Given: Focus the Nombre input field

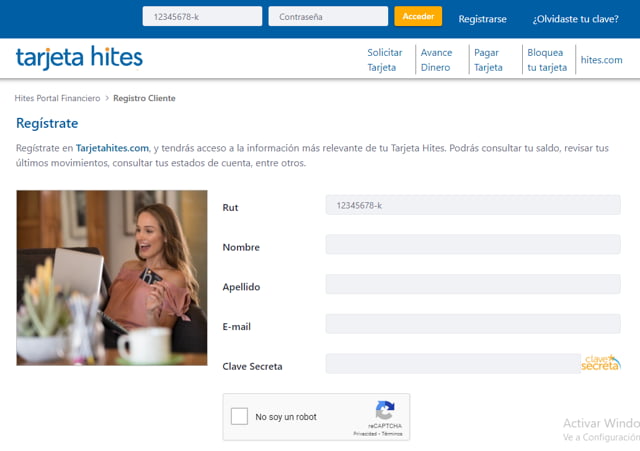Looking at the screenshot, I should click(473, 244).
